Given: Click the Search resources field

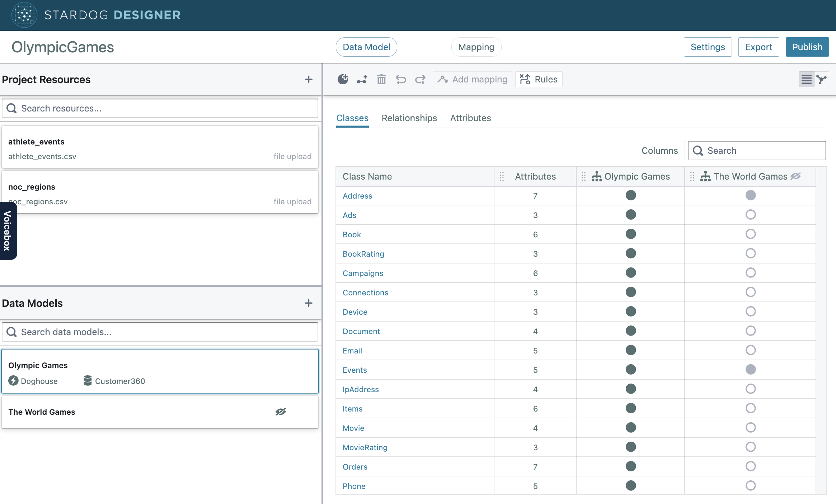Looking at the screenshot, I should point(160,108).
